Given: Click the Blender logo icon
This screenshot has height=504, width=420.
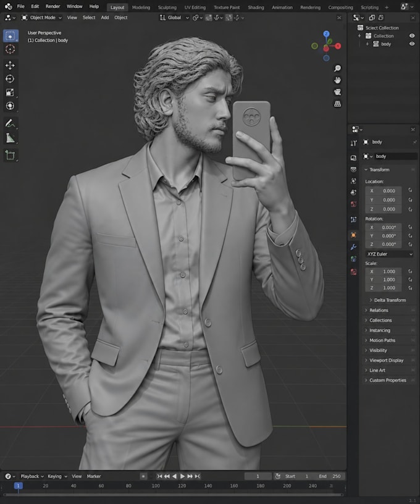Looking at the screenshot, I should 9,6.
